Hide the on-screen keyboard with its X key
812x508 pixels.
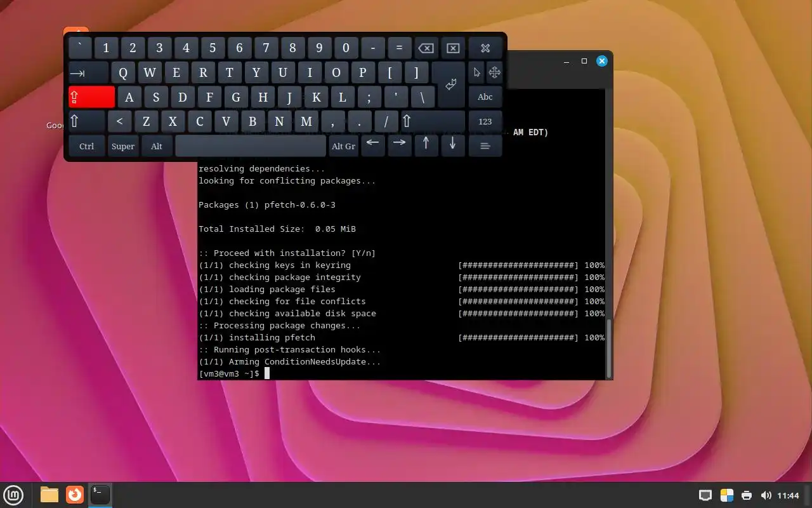[x=485, y=48]
